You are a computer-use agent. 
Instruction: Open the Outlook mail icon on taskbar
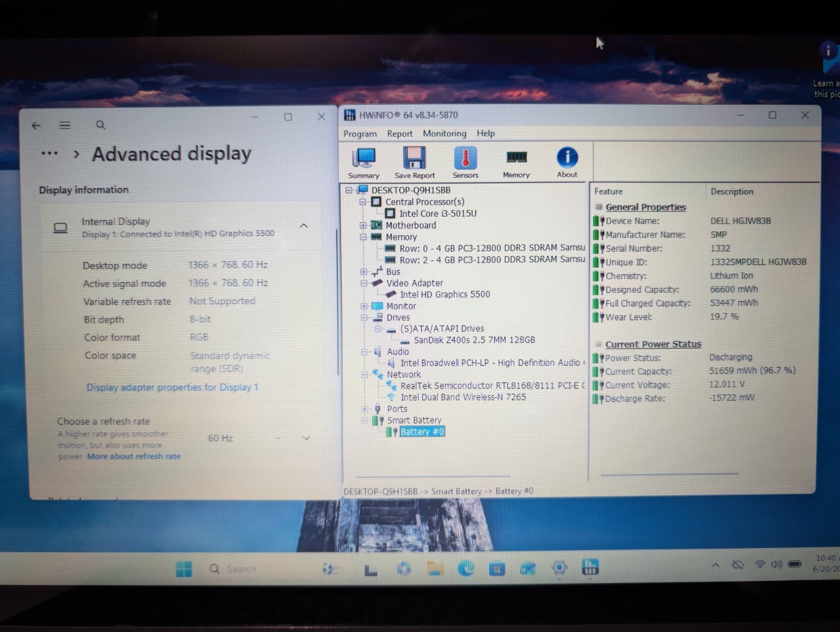[528, 568]
